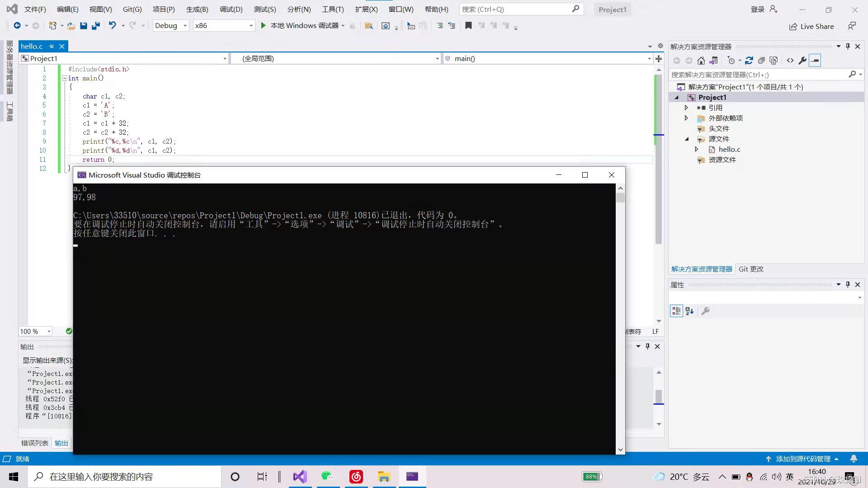Viewport: 868px width, 488px height.
Task: Click console window vertical scrollbar thumb
Action: [x=620, y=197]
